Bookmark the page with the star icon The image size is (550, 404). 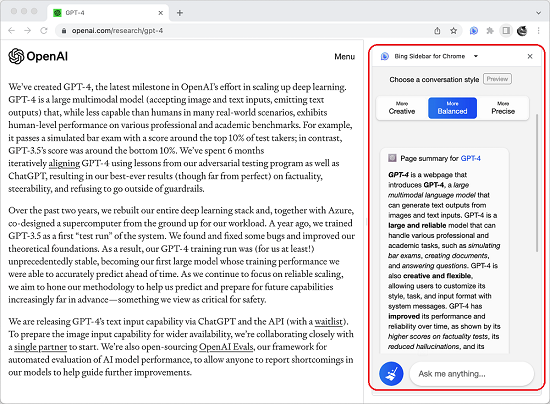tap(454, 31)
